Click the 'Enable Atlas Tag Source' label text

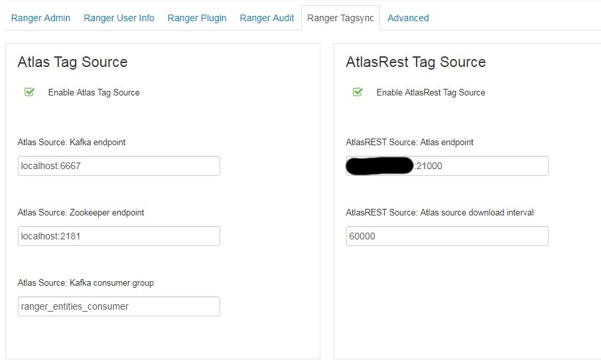[x=94, y=93]
